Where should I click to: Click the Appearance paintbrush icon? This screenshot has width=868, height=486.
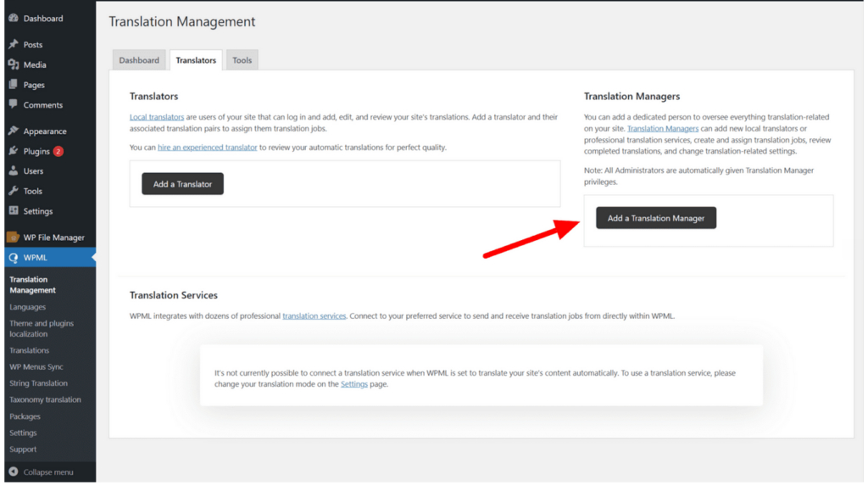13,131
